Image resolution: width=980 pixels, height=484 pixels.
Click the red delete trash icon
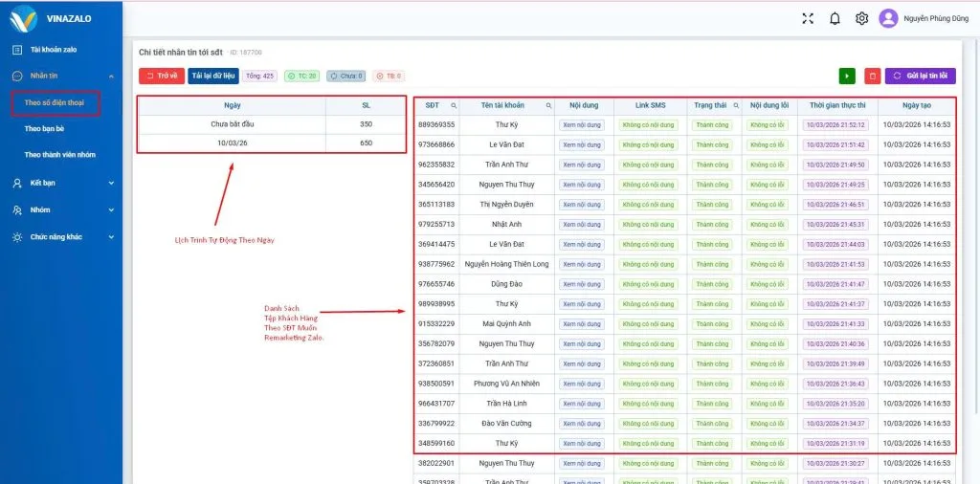872,76
